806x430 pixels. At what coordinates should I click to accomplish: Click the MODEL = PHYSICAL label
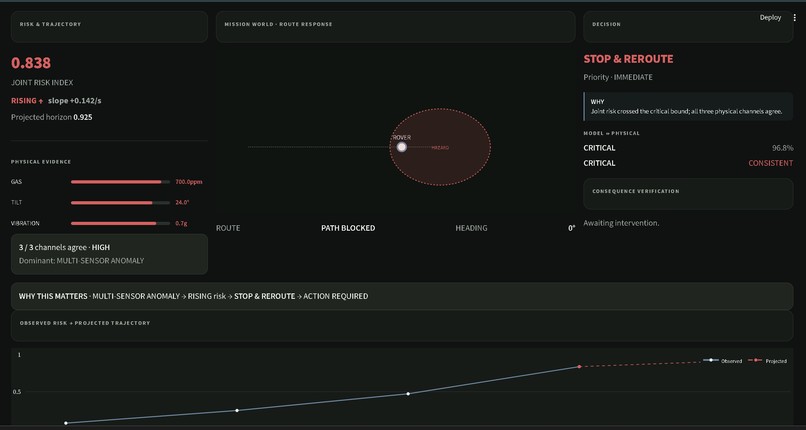pyautogui.click(x=612, y=133)
